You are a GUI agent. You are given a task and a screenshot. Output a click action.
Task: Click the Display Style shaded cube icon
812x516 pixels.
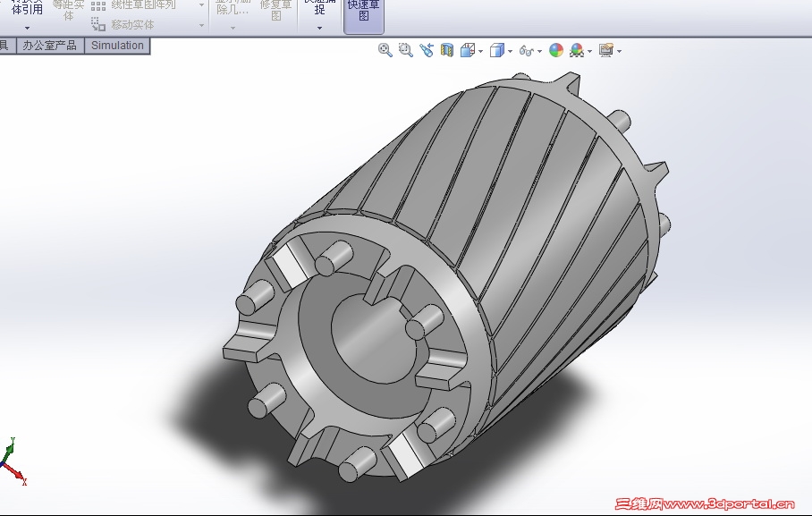coord(496,50)
